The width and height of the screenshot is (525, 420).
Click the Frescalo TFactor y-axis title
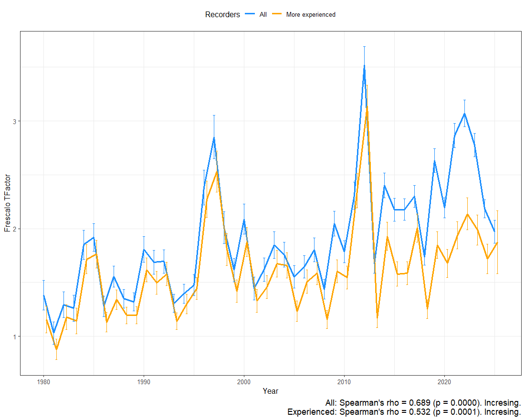(x=7, y=203)
